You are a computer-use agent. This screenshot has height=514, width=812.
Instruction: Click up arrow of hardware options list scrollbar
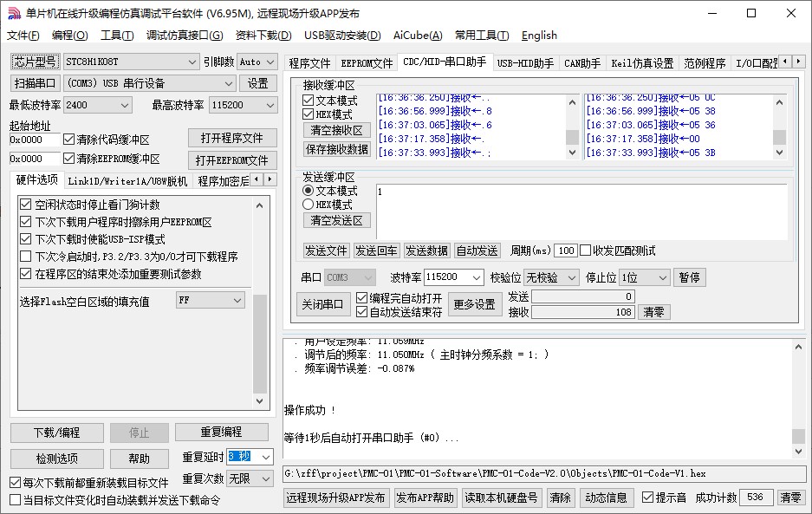tap(260, 205)
